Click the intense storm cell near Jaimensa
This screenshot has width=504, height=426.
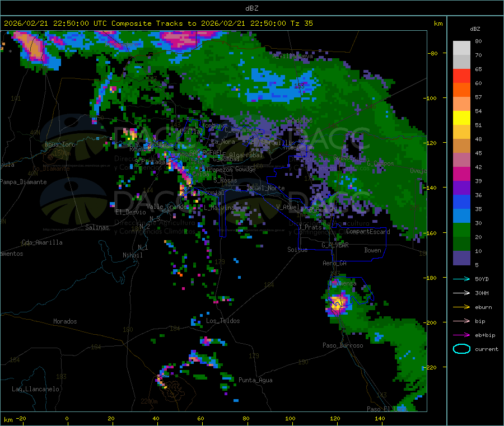(x=337, y=303)
